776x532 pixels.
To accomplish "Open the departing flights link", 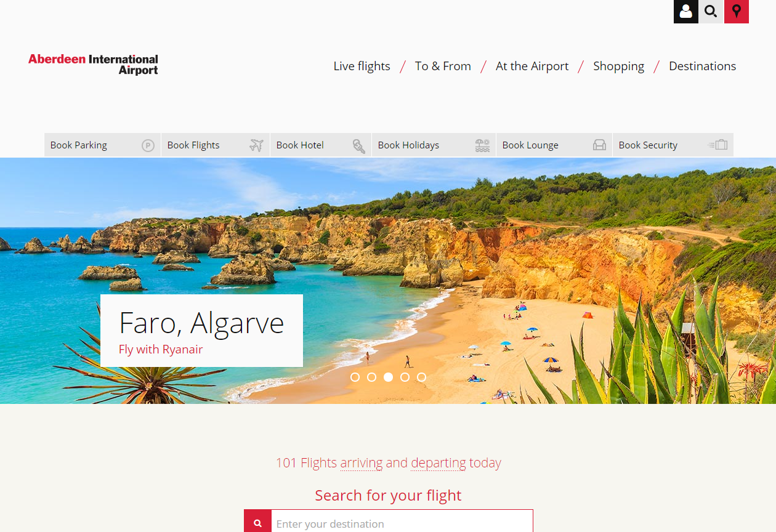I will point(439,462).
